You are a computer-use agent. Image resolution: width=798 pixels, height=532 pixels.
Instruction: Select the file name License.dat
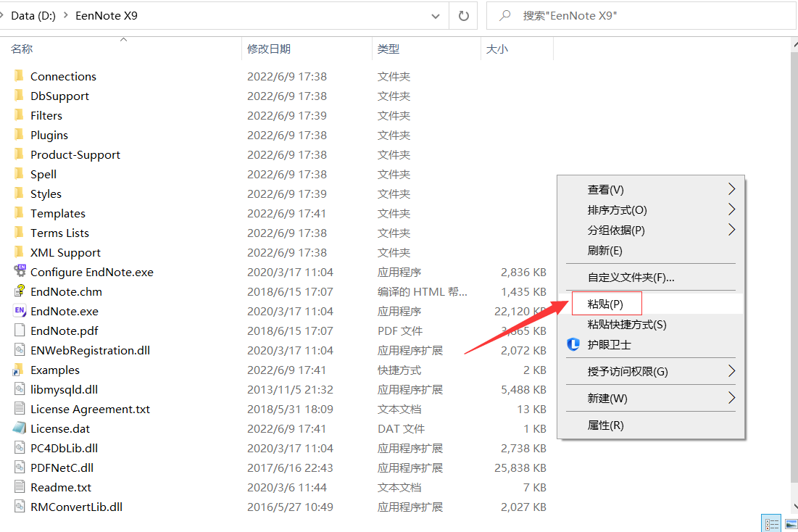60,428
